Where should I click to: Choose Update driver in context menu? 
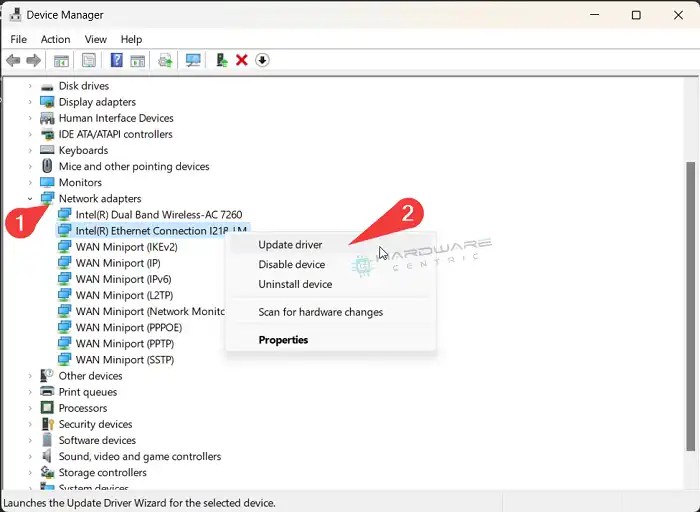331,245
